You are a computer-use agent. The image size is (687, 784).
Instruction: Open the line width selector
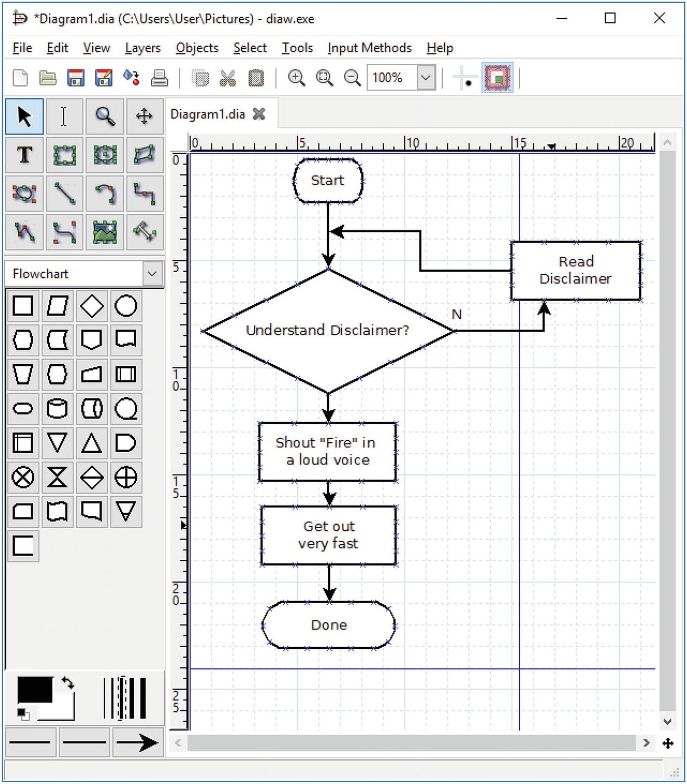125,698
